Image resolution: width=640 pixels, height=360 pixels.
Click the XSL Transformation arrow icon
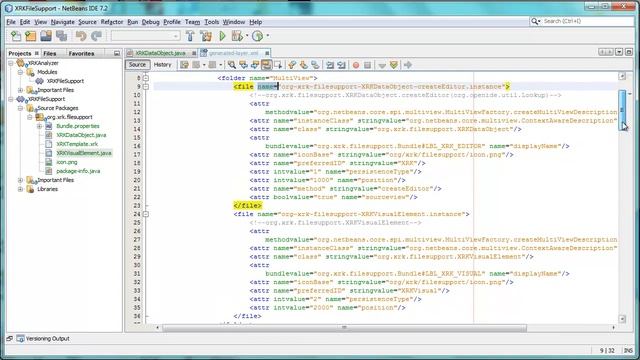408,65
